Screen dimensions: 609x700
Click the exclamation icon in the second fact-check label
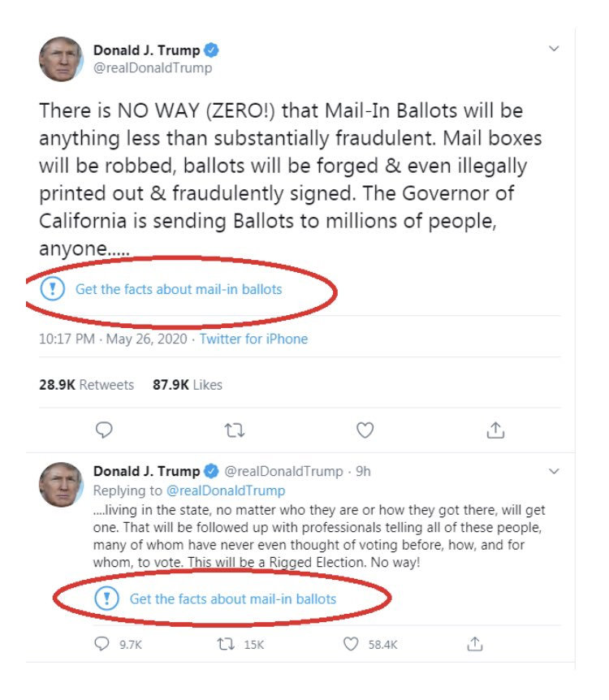coord(106,599)
